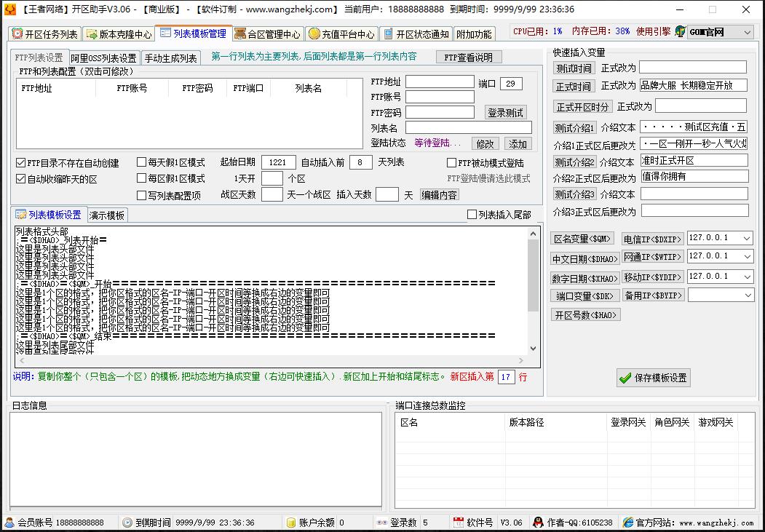Click the member account icon in status bar

pos(9,523)
